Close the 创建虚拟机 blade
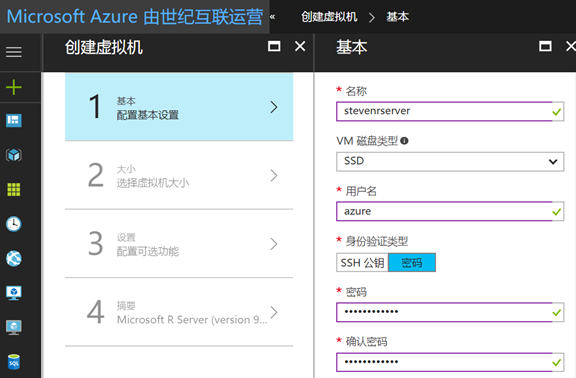The image size is (576, 378). coord(300,46)
